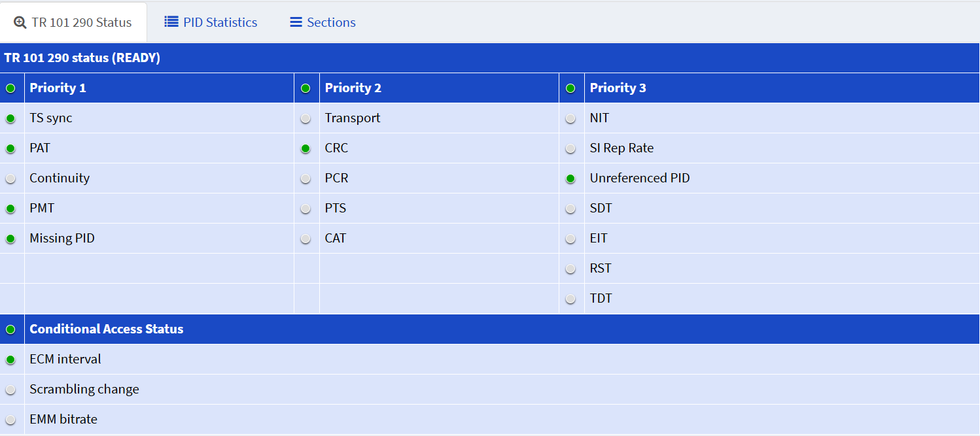980x436 pixels.
Task: Click the EIT row label
Action: [x=599, y=239]
